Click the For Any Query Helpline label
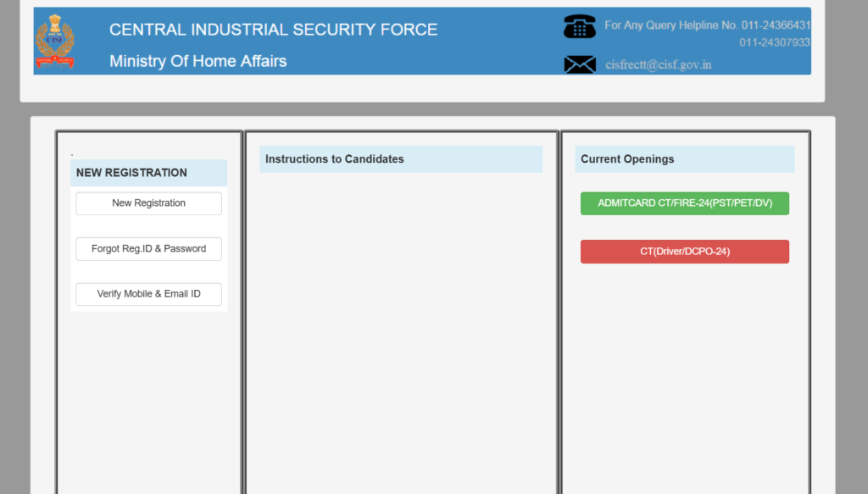868x494 pixels. pyautogui.click(x=671, y=25)
